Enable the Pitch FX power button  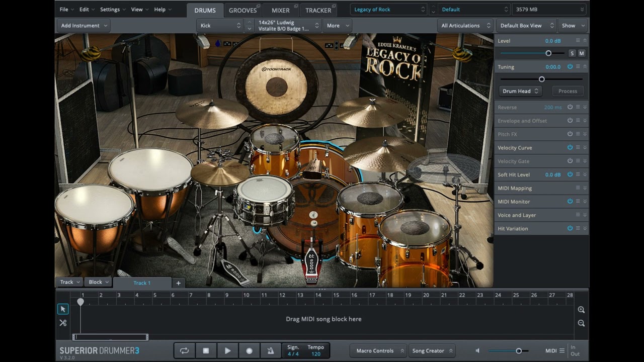pos(570,134)
